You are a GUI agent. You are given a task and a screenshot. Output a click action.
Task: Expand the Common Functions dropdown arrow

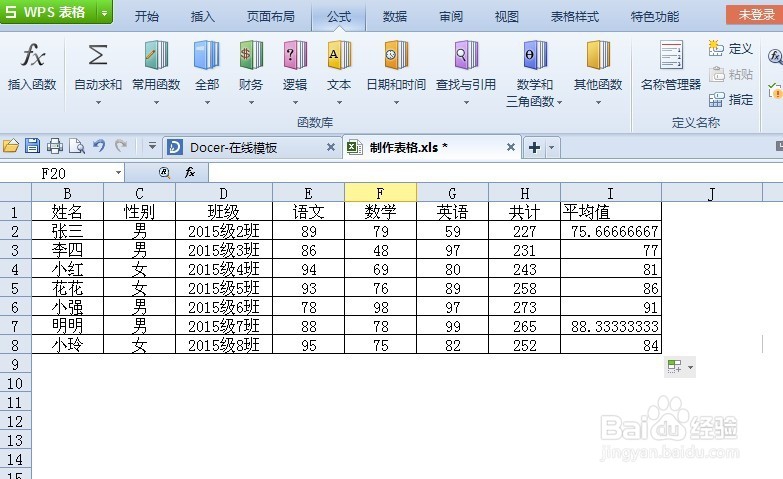[156, 102]
